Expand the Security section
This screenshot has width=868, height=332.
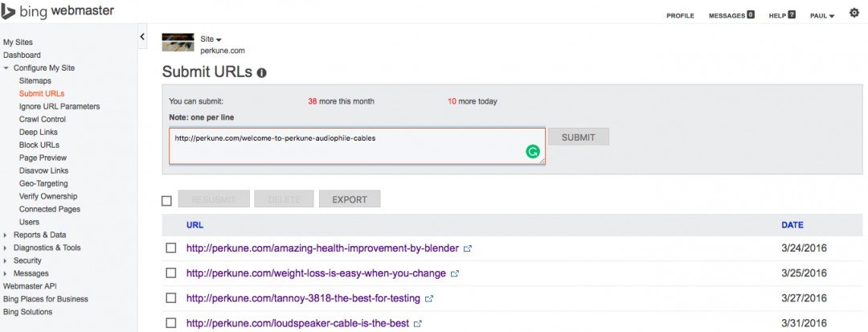6,260
